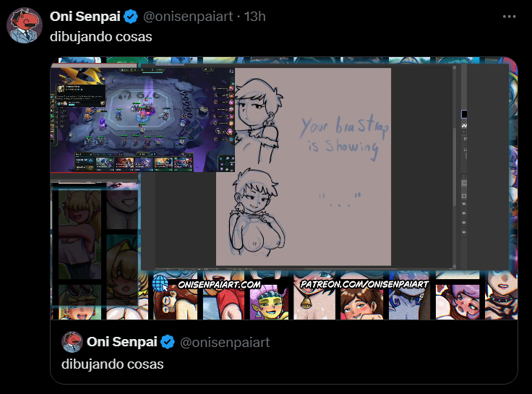This screenshot has height=394, width=532.
Task: Click the quoted tweet's verified badge
Action: 168,342
